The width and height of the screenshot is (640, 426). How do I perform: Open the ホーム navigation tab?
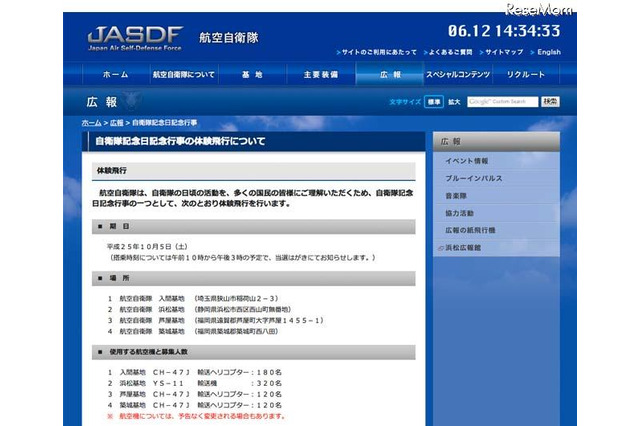[116, 75]
